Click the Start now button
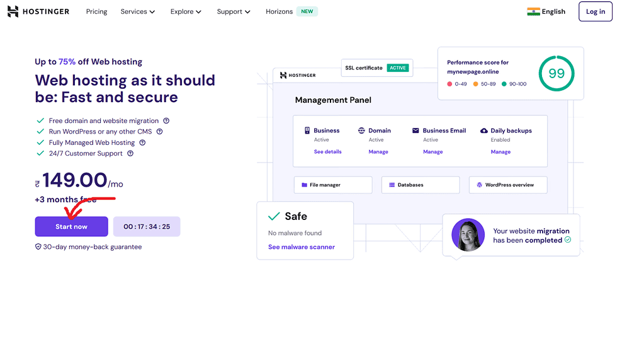The image size is (644, 363). [71, 226]
